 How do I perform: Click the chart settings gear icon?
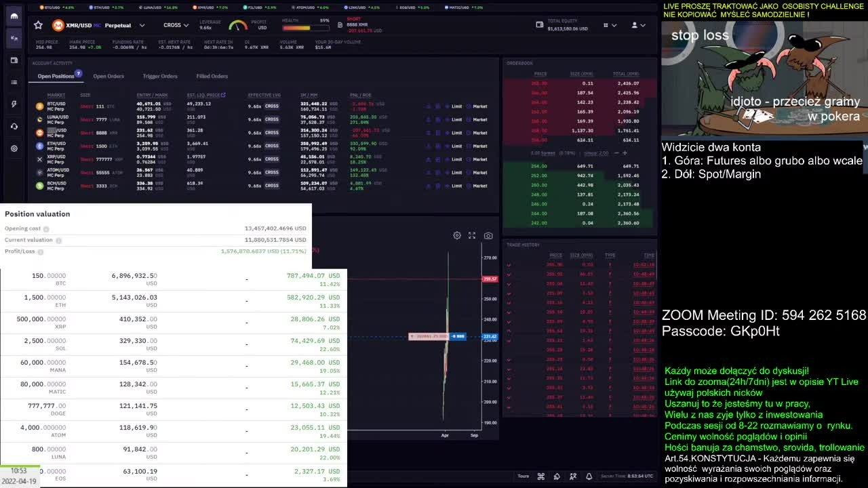pos(457,235)
